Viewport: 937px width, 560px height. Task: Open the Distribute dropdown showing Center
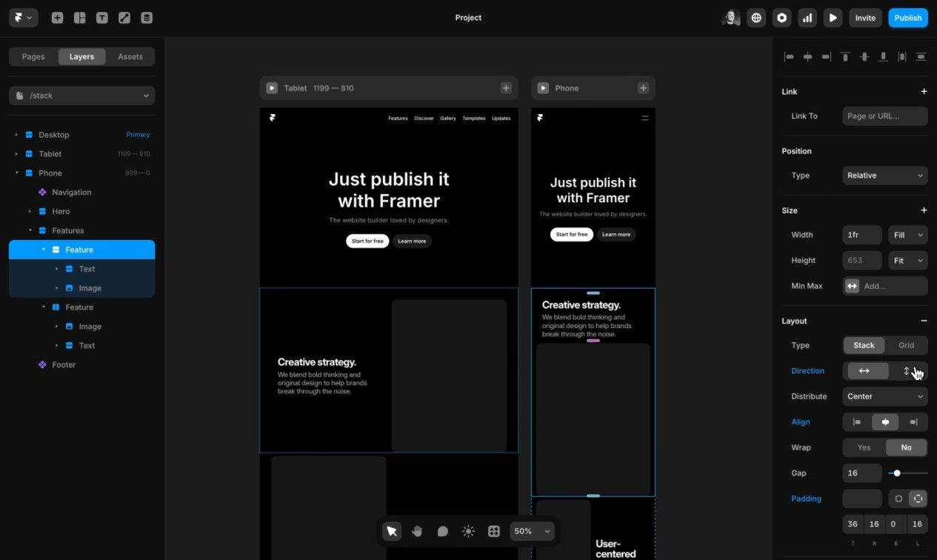(x=884, y=396)
